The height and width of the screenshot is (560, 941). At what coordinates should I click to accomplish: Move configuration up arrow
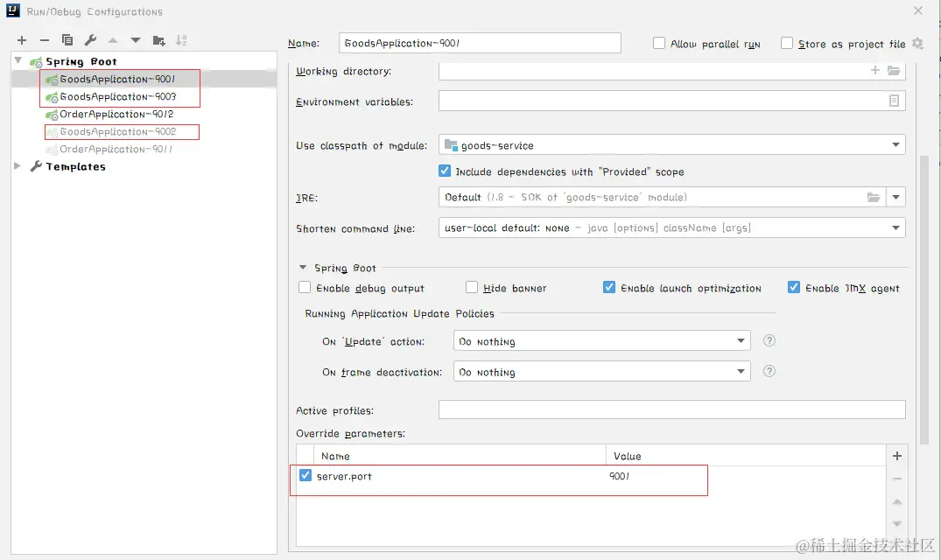point(113,40)
